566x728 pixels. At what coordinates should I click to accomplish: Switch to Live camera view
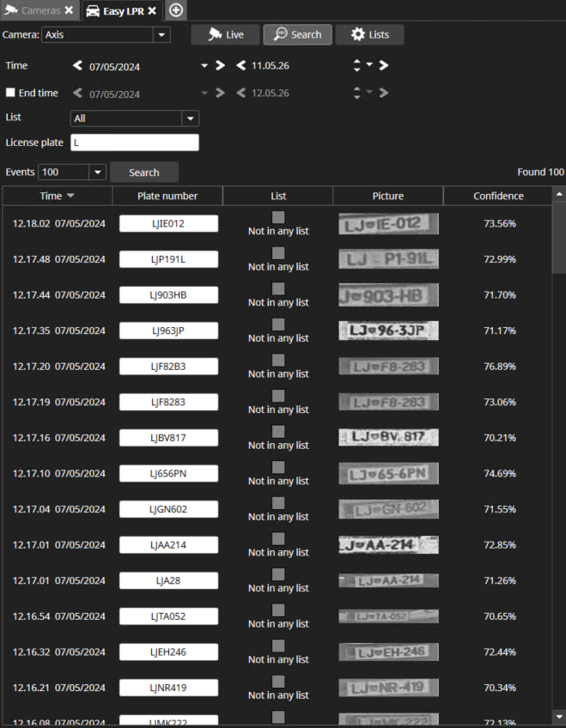(x=226, y=34)
